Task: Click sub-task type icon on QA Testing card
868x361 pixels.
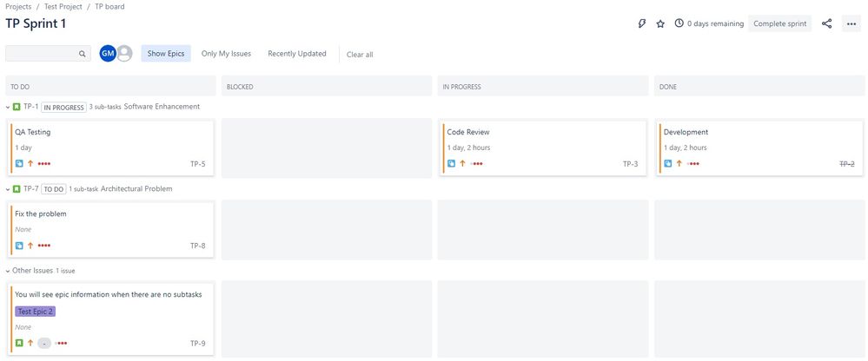Action: (19, 164)
